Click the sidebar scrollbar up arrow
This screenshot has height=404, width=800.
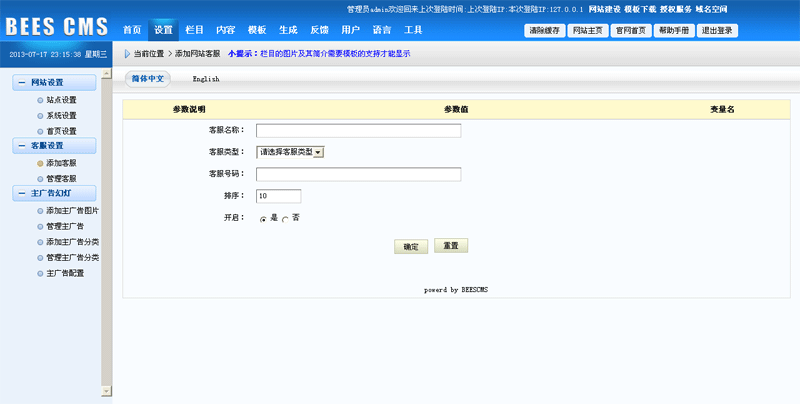(x=107, y=73)
